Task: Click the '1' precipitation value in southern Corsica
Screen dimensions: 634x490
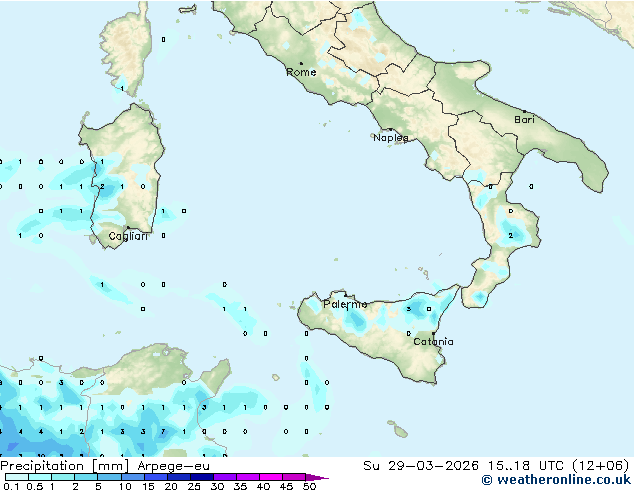Action: (x=122, y=88)
